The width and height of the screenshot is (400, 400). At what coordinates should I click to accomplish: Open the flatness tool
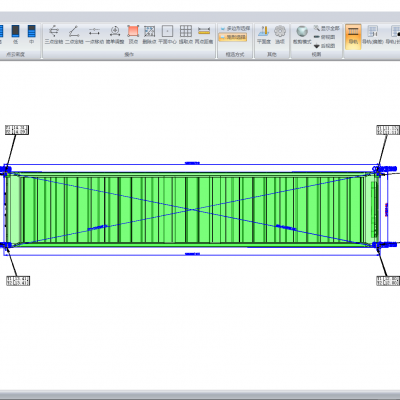pyautogui.click(x=264, y=35)
